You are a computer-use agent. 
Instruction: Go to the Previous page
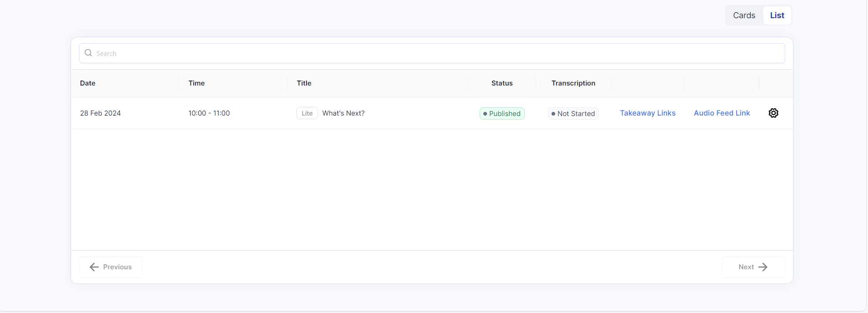pos(111,267)
